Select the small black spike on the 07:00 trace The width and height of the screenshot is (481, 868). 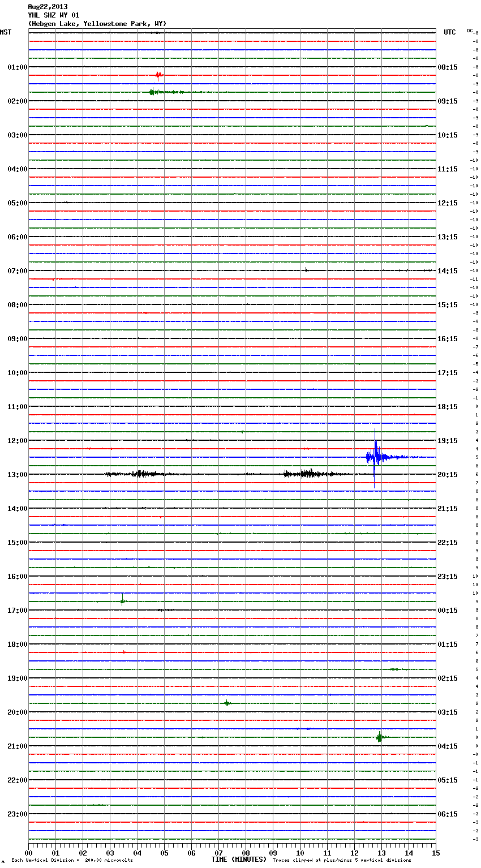pos(306,270)
